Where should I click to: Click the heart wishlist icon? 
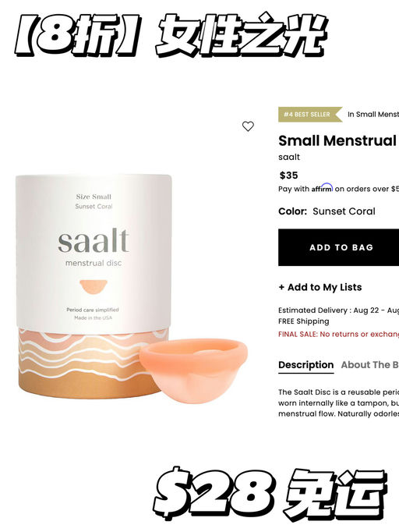pyautogui.click(x=248, y=126)
